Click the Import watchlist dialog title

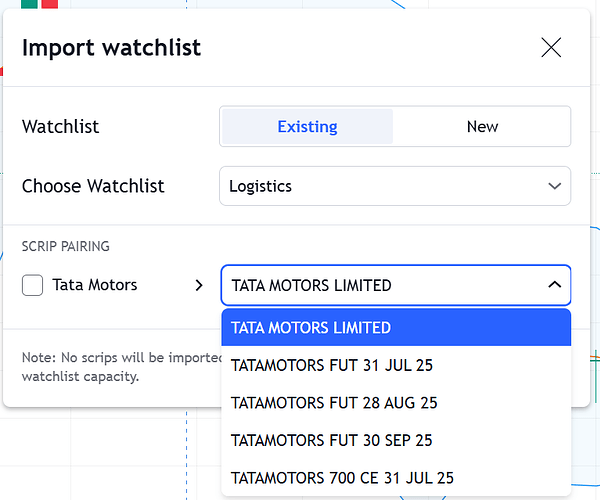click(x=111, y=47)
